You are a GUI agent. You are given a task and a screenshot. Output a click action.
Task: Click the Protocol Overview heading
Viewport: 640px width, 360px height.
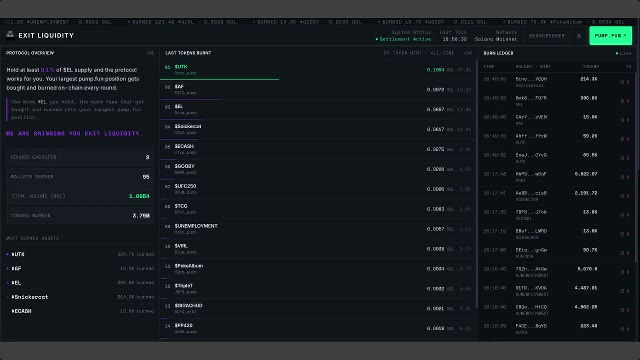point(30,53)
